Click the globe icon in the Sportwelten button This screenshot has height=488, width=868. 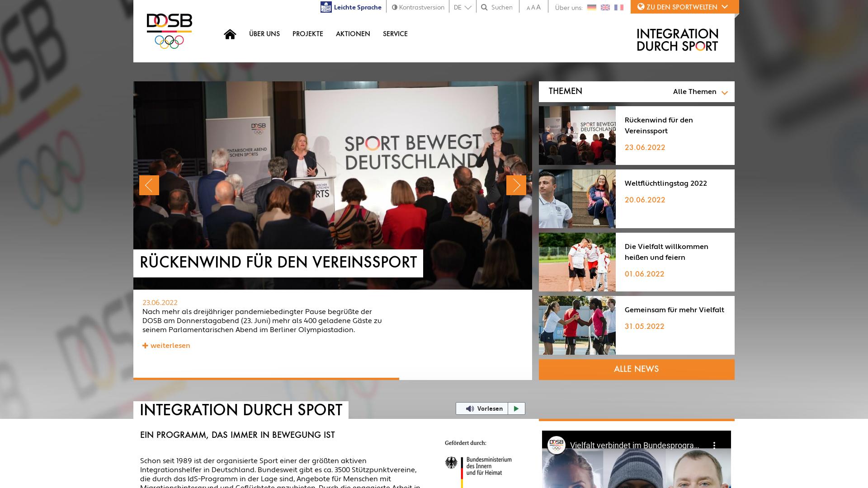[x=641, y=7]
